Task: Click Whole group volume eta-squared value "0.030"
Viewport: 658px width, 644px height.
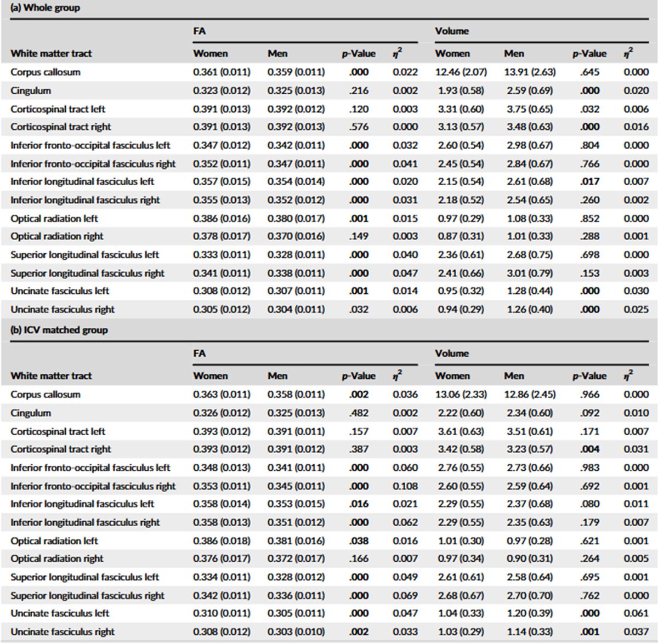Action: pyautogui.click(x=636, y=291)
